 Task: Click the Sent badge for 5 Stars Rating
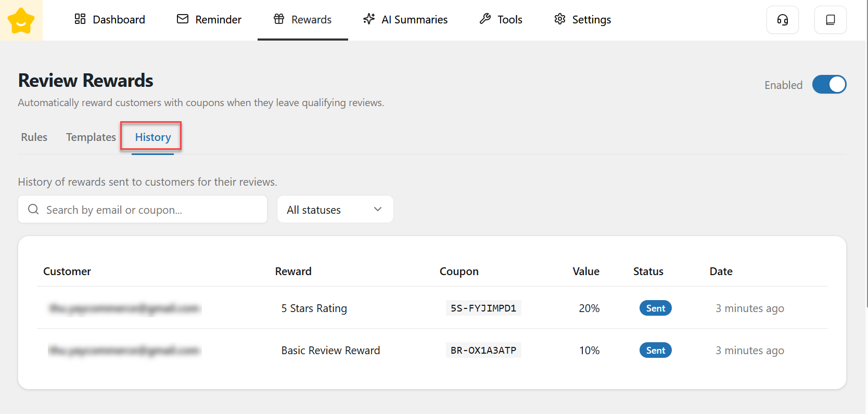(x=655, y=308)
